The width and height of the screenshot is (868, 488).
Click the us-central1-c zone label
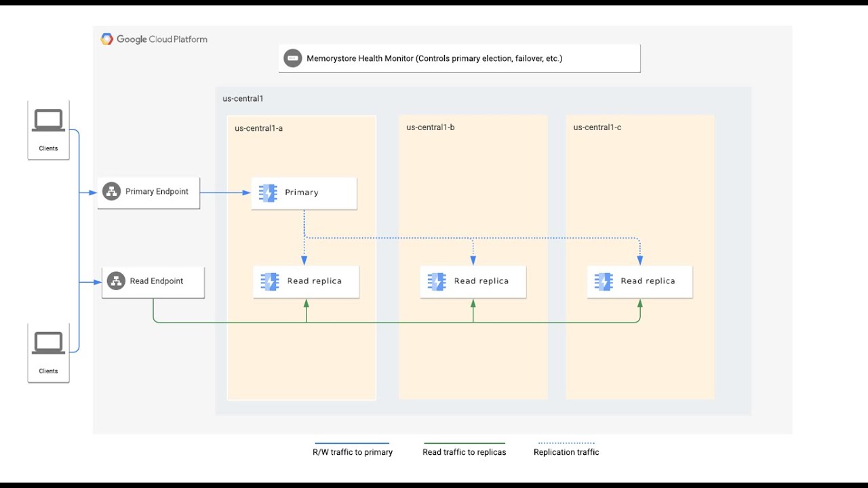(x=597, y=127)
